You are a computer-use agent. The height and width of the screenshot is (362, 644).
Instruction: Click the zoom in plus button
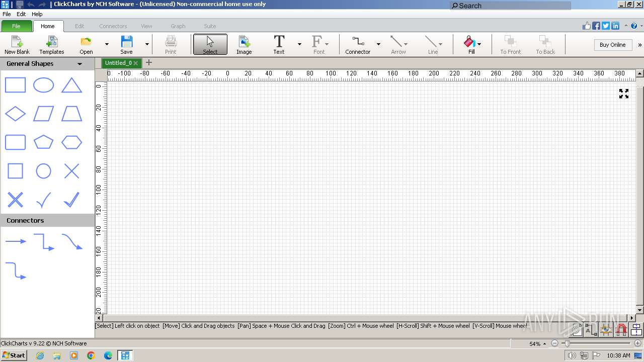point(638,343)
